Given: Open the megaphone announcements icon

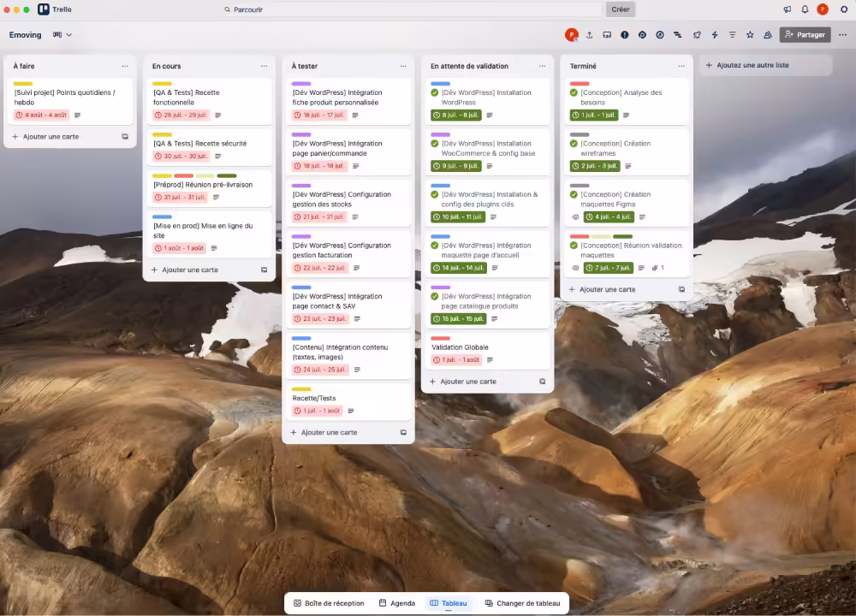Looking at the screenshot, I should 787,9.
